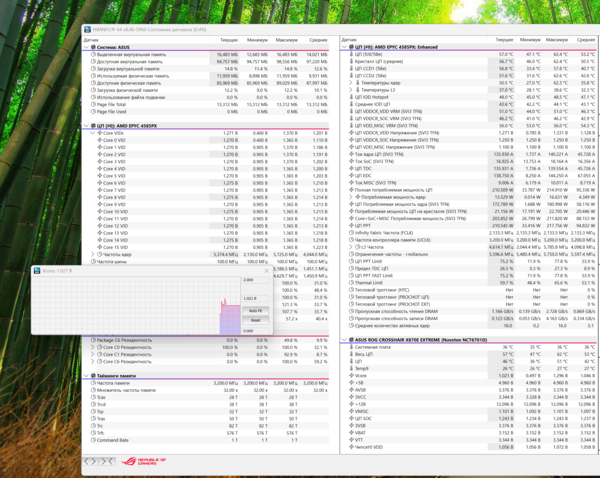This screenshot has width=600, height=478.
Task: Click the lightning icon beside Core 15 VID
Action: (x=99, y=247)
